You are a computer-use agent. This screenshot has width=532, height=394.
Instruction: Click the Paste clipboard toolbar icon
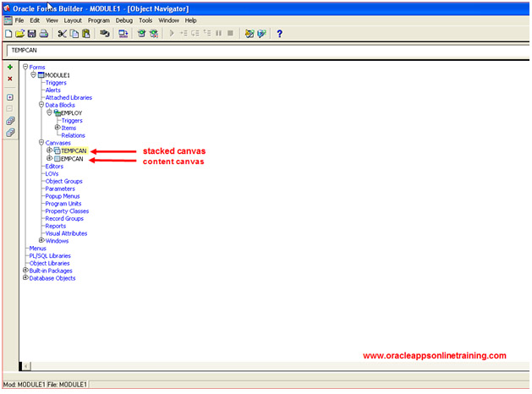click(x=86, y=34)
